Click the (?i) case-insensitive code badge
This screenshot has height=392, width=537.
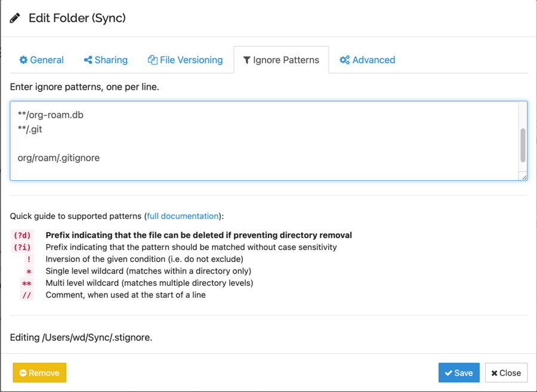[x=21, y=247]
